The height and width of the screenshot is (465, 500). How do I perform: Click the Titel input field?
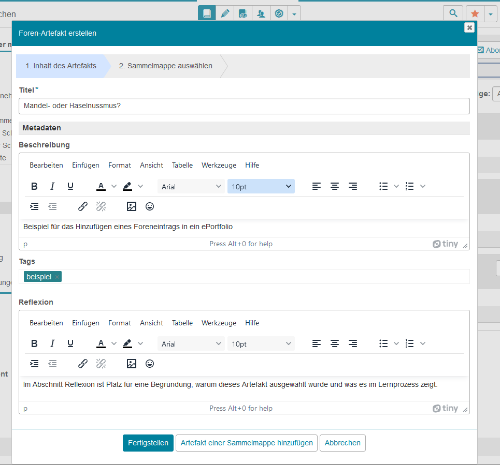pyautogui.click(x=244, y=106)
